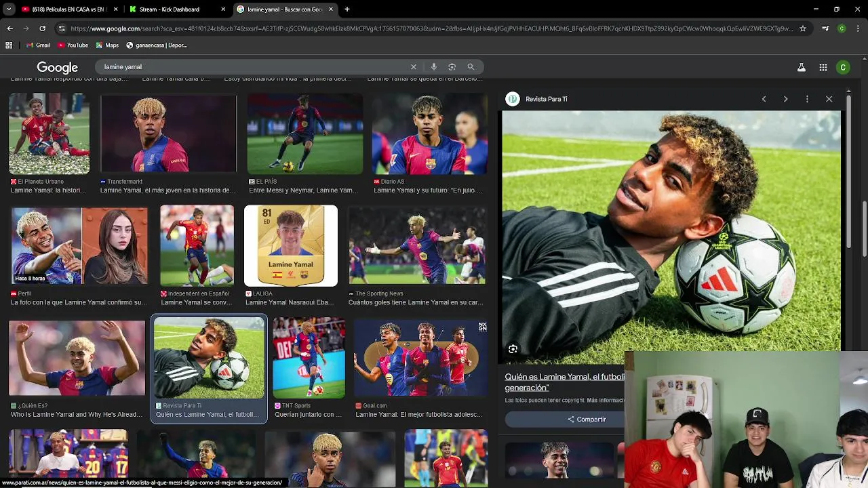The width and height of the screenshot is (868, 488).
Task: Open LALIGA card image rated 81
Action: (291, 246)
